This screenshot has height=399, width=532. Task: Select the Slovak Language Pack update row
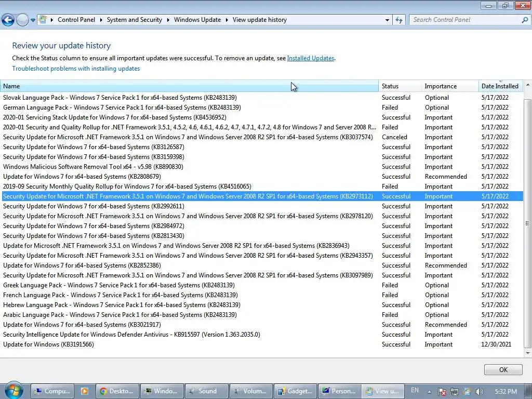262,98
